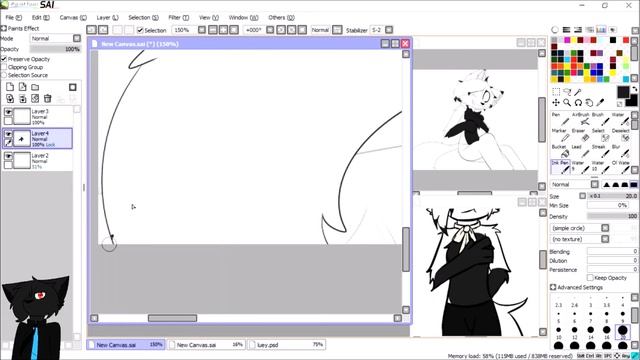Delete the selected layer with trash icon
This screenshot has height=360, width=640.
coord(47,98)
